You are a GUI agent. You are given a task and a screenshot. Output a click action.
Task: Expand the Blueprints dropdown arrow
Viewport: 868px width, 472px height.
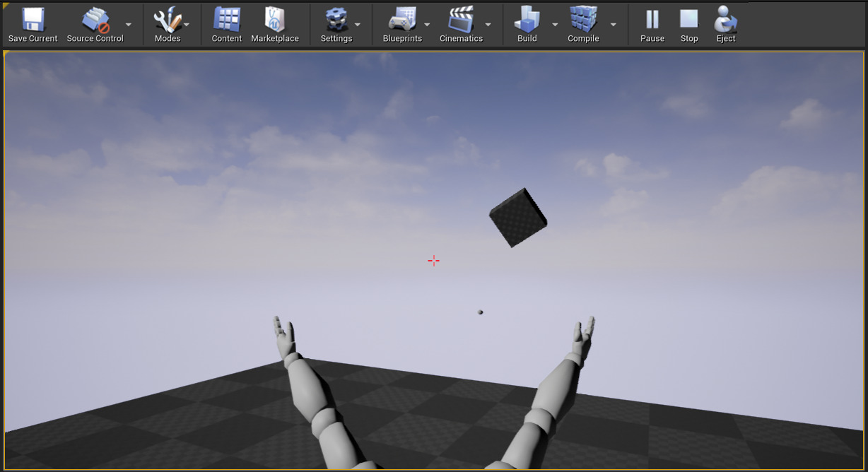pyautogui.click(x=427, y=25)
